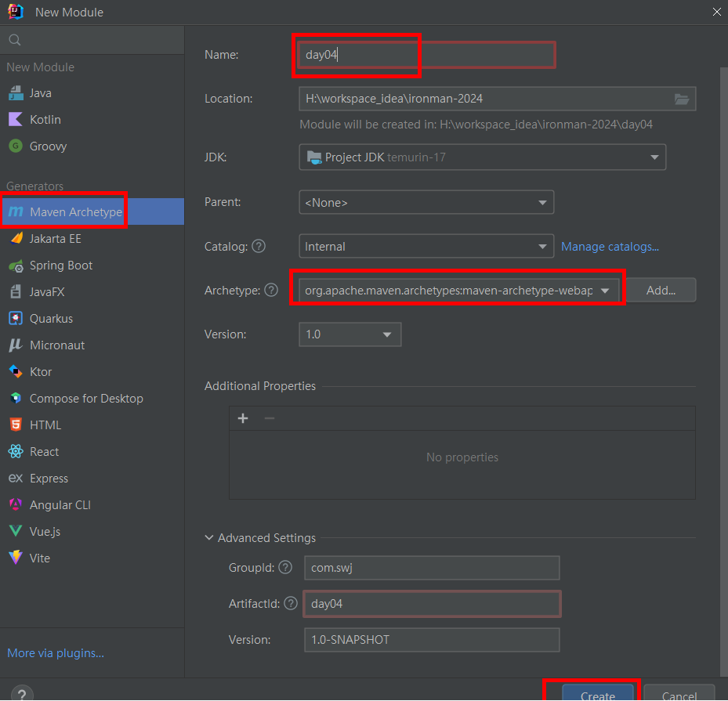728x701 pixels.
Task: Open the Archetype help question mark
Action: click(271, 290)
